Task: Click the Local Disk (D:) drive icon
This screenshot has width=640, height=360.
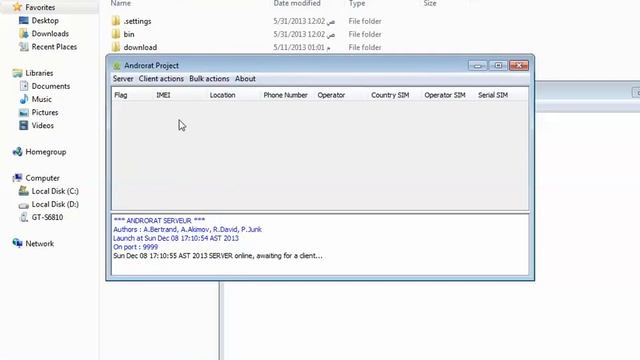Action: pos(24,205)
